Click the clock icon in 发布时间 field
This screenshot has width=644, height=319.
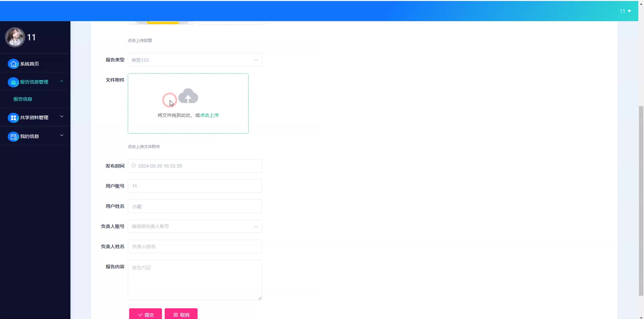coord(134,166)
